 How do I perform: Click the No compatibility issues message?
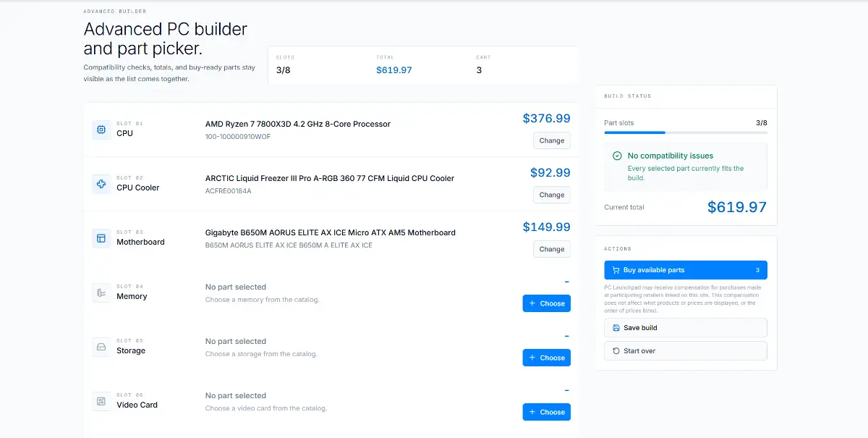point(671,156)
